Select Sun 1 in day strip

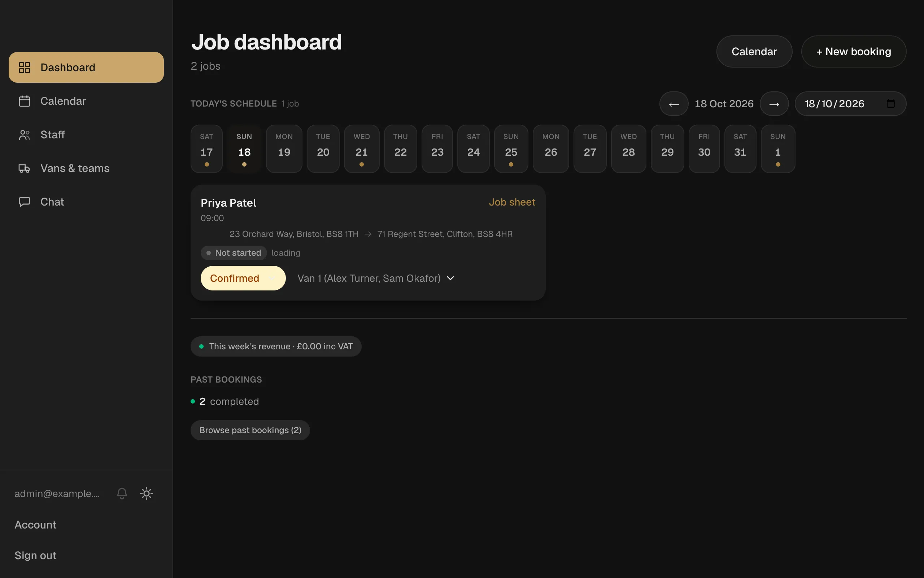778,149
